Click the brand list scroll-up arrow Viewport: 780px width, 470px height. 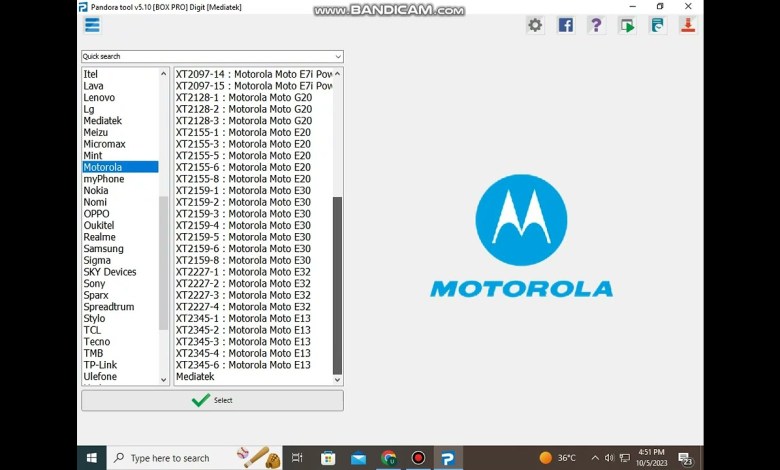pyautogui.click(x=163, y=74)
